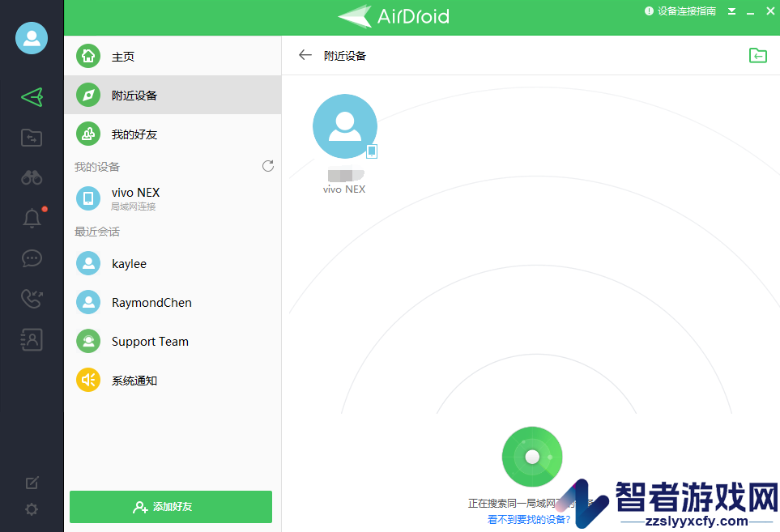The image size is (780, 532).
Task: Open the received files folder icon
Action: click(x=757, y=55)
